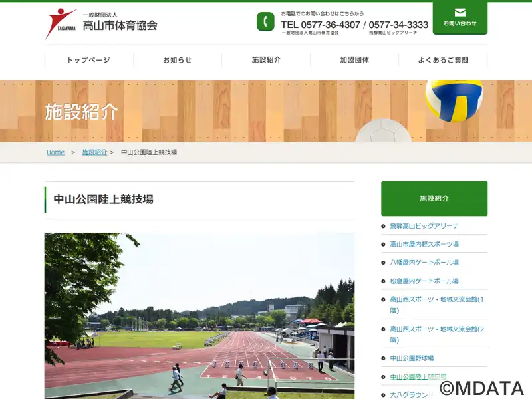Click the green 施設紹介 sidebar header
Image resolution: width=532 pixels, height=399 pixels.
(x=434, y=198)
